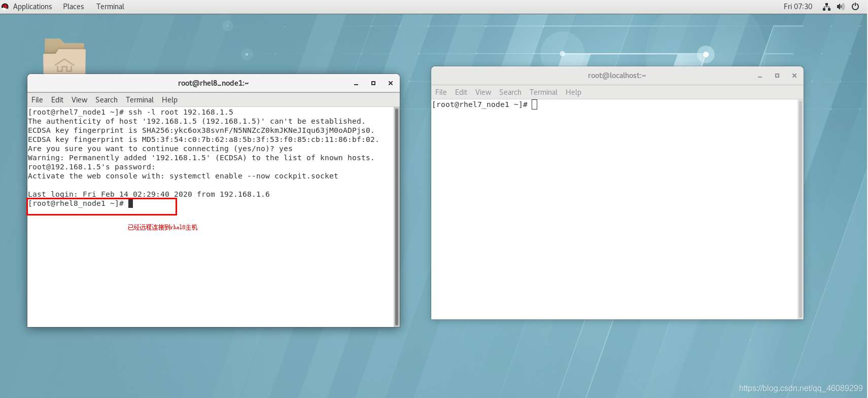Viewport: 868px width, 398px height.
Task: Click the root@rhel8_node1 window title bar
Action: point(213,83)
